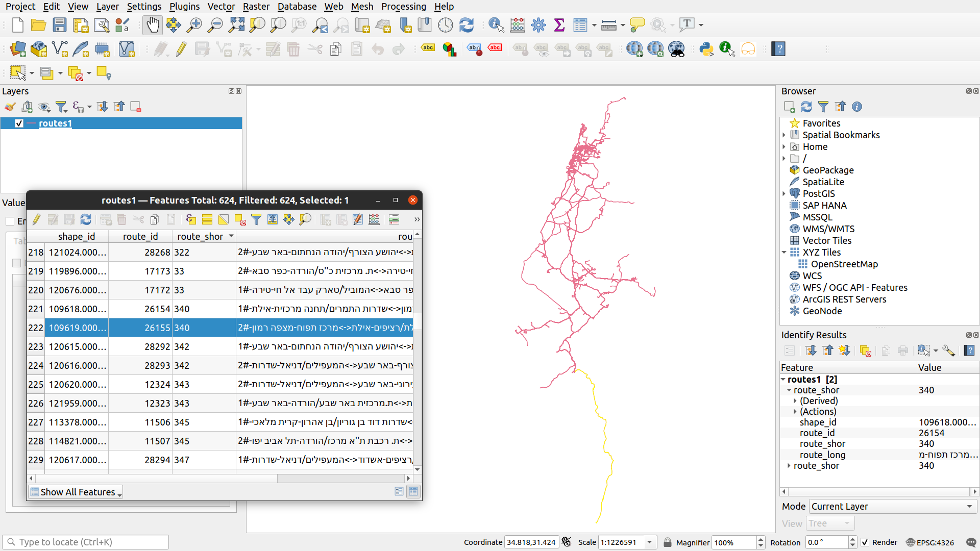This screenshot has height=551, width=980.
Task: Toggle the scale lock padlock
Action: (668, 542)
